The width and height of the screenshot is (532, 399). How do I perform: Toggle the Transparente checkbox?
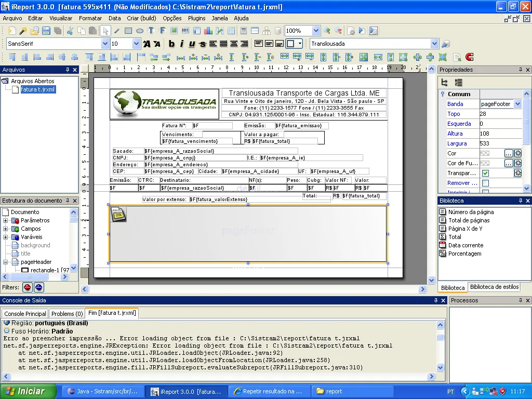[x=485, y=173]
